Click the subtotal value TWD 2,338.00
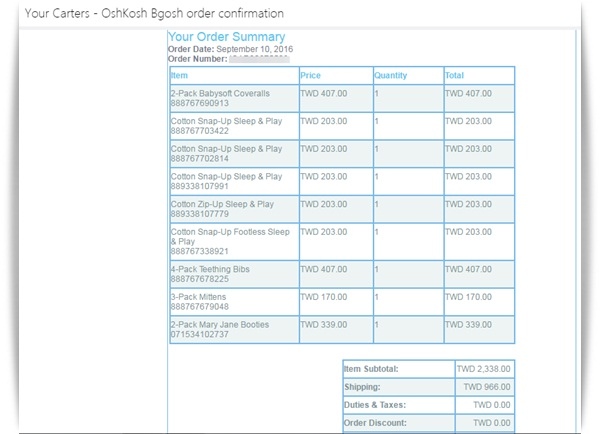 (x=484, y=369)
